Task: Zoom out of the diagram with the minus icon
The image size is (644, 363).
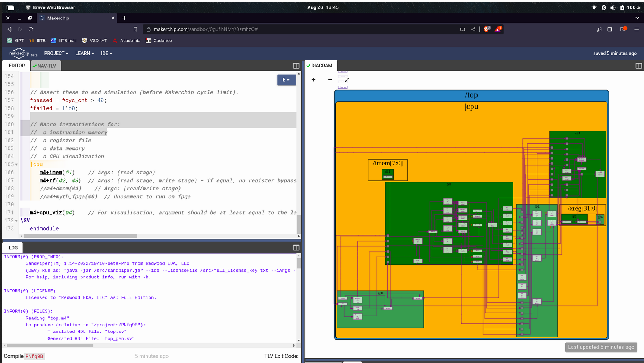Action: point(330,80)
